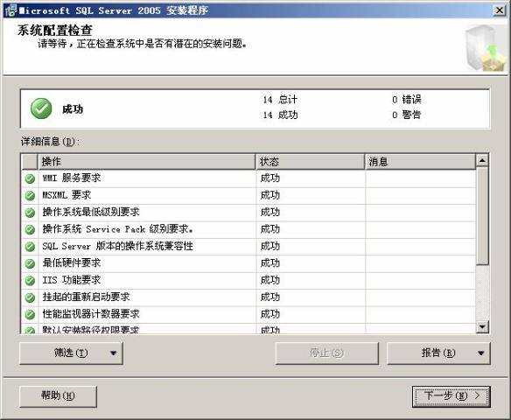Viewport: 511px width, 420px height.
Task: Proceed with the 下一步(N) button
Action: click(x=451, y=396)
